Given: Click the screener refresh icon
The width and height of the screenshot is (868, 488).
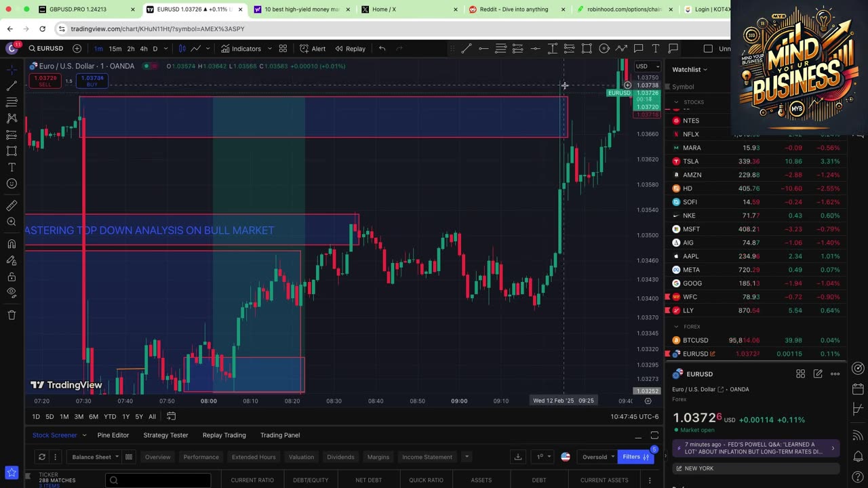Looking at the screenshot, I should (x=41, y=457).
